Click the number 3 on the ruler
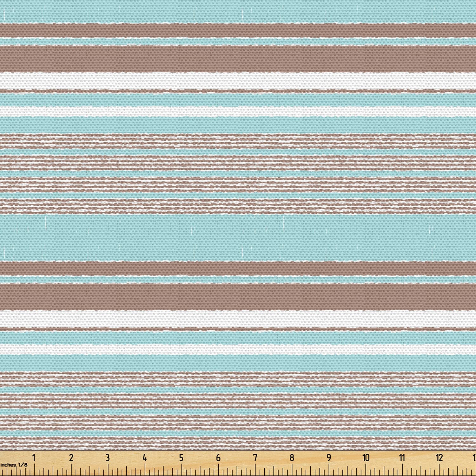Image resolution: width=476 pixels, height=476 pixels. click(x=108, y=457)
